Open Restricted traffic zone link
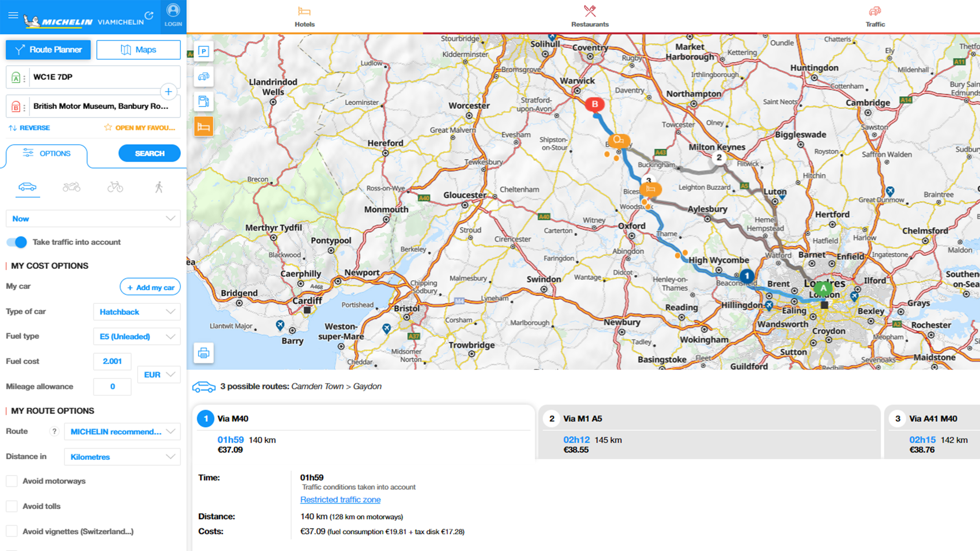980x551 pixels. 341,500
